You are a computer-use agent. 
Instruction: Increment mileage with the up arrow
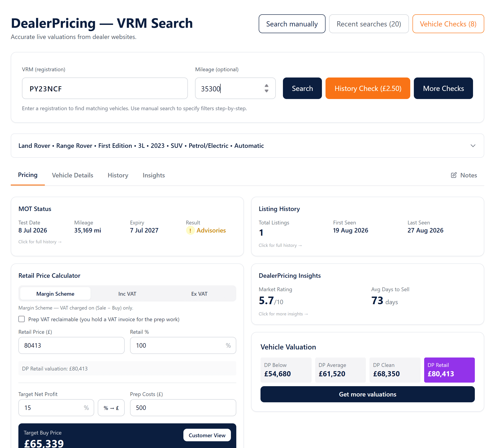click(x=266, y=86)
